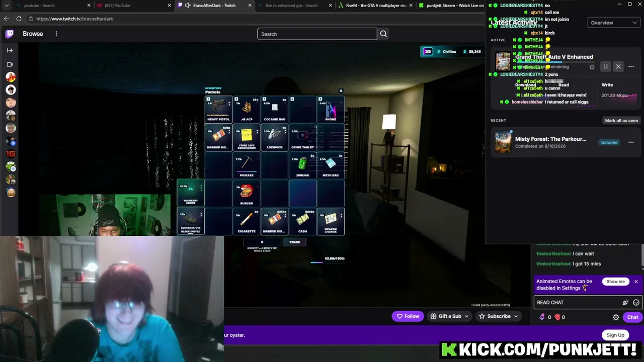Expand the Subscribe dropdown
Screen dimensions: 644x362
pos(499,316)
